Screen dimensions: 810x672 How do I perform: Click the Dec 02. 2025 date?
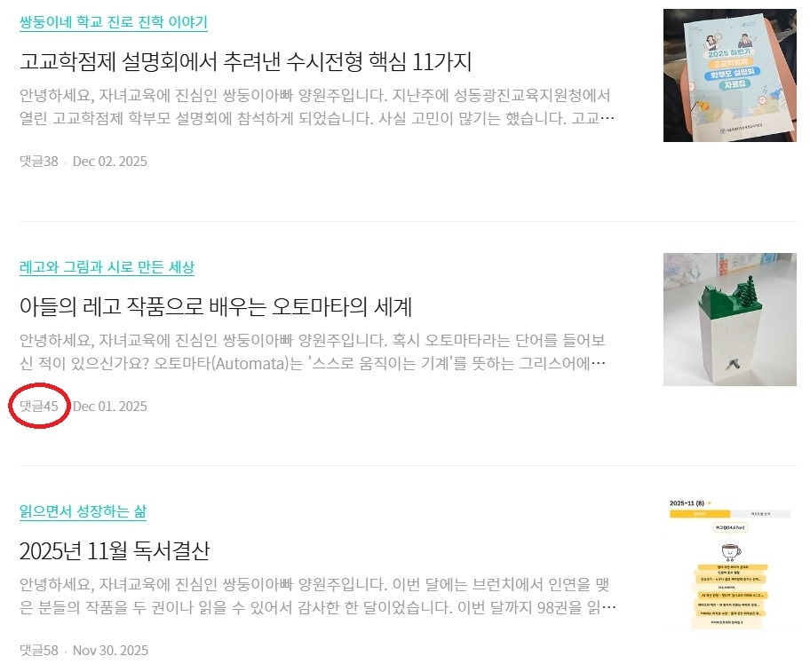coord(109,161)
